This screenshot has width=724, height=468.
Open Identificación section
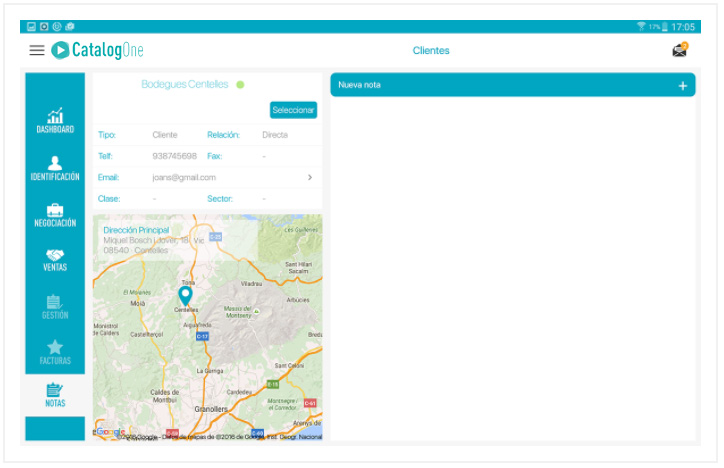(55, 168)
